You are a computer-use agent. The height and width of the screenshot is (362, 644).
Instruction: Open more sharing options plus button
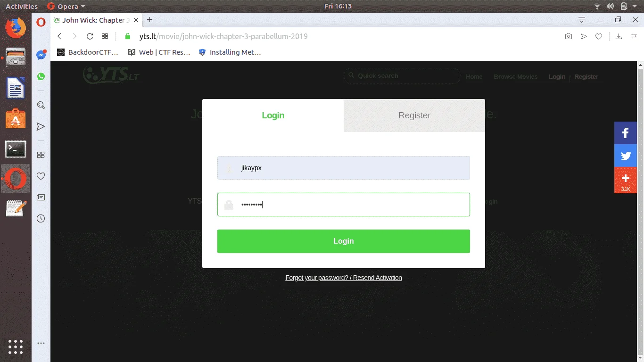pyautogui.click(x=626, y=180)
